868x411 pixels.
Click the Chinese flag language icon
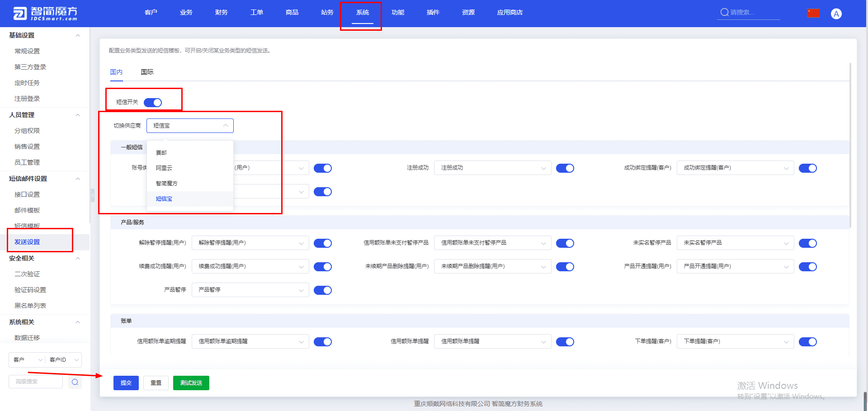[813, 13]
